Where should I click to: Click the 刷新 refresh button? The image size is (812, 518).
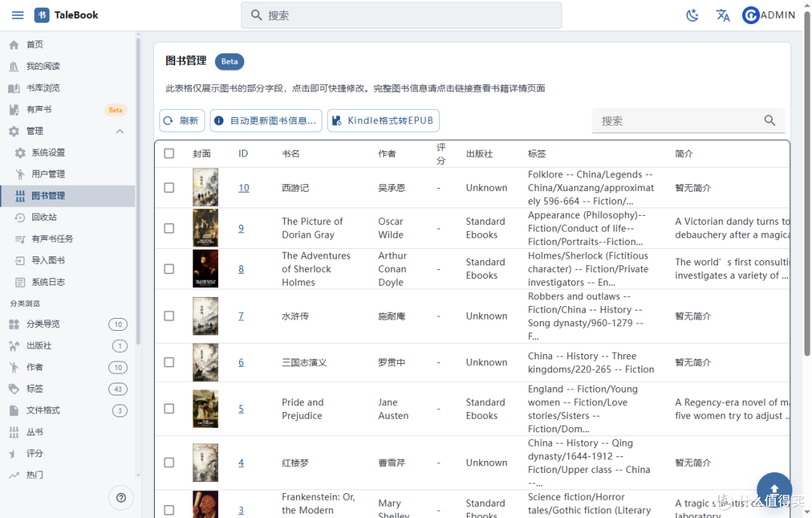point(182,121)
